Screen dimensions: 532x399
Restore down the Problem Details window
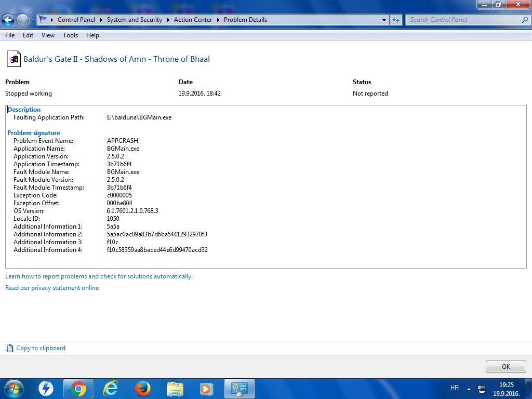498,4
